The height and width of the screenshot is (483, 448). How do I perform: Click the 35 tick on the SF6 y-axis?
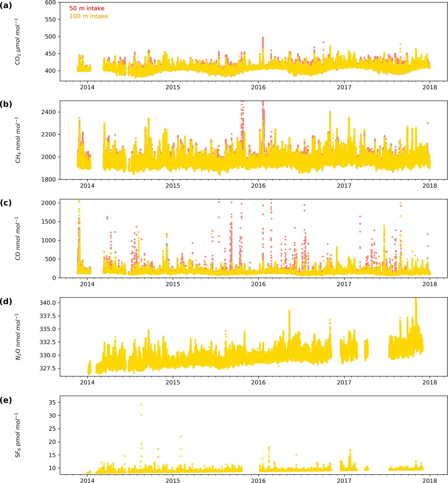[52, 402]
